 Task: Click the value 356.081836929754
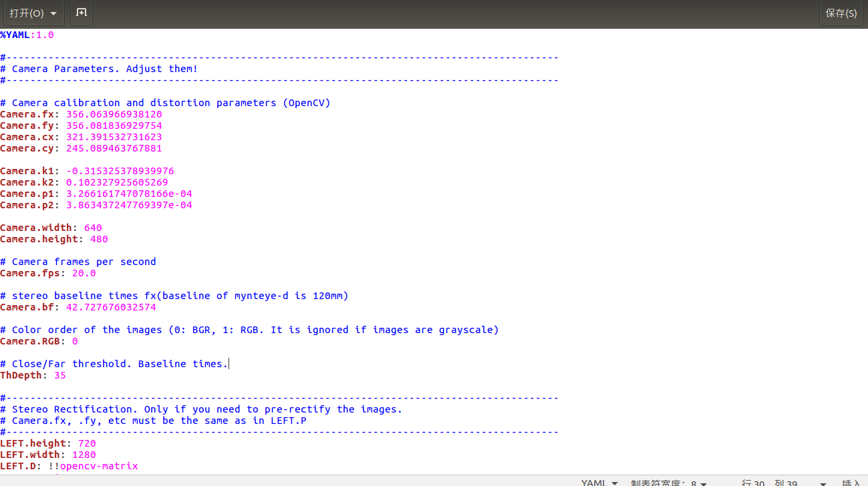click(114, 126)
